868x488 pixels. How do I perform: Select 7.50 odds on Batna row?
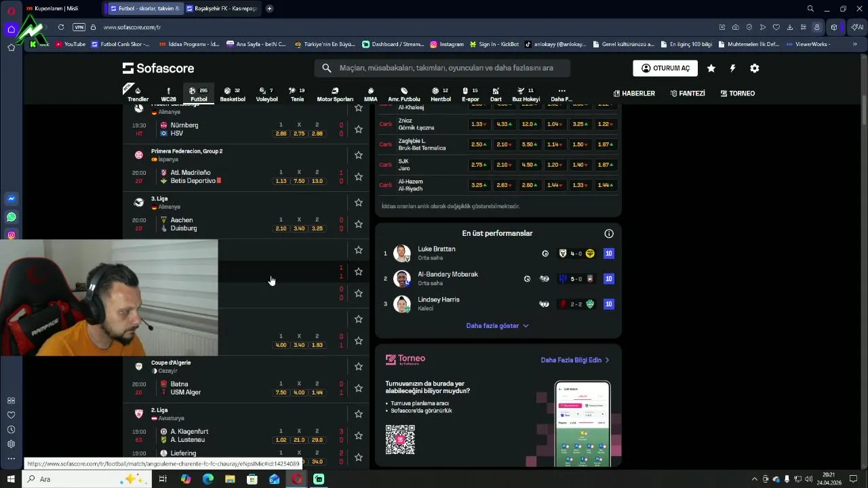click(x=281, y=392)
